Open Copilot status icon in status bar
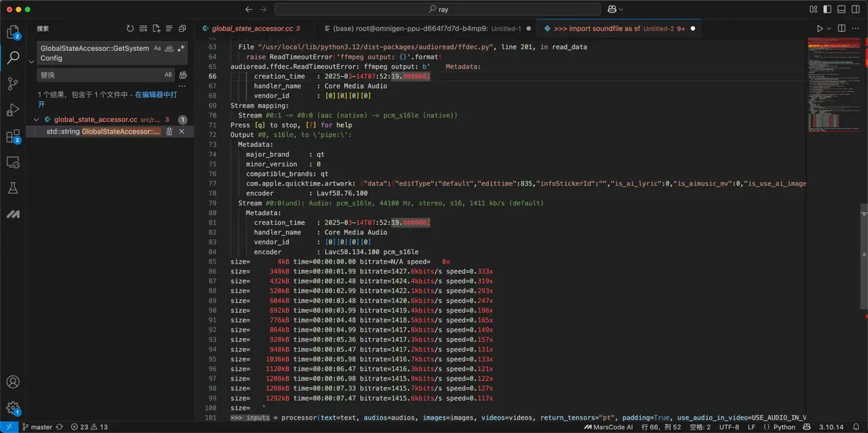This screenshot has height=433, width=868. click(x=807, y=427)
